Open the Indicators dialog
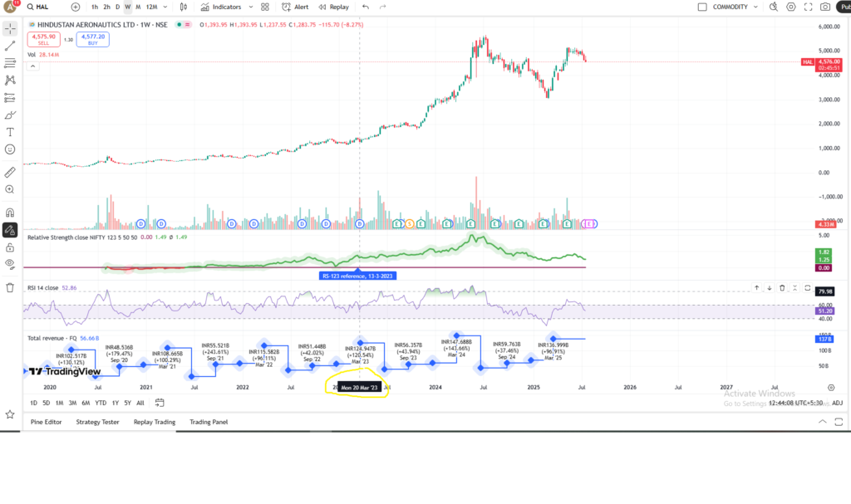 [221, 7]
